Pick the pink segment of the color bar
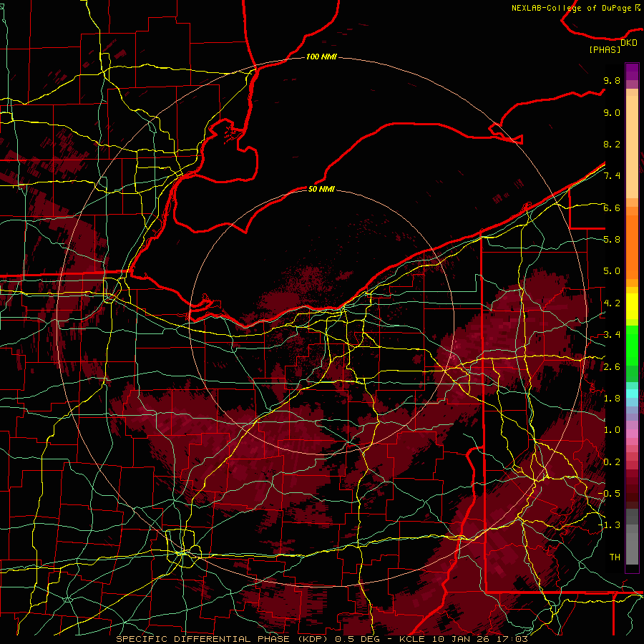Screen dimensions: 644x644 (x=632, y=434)
